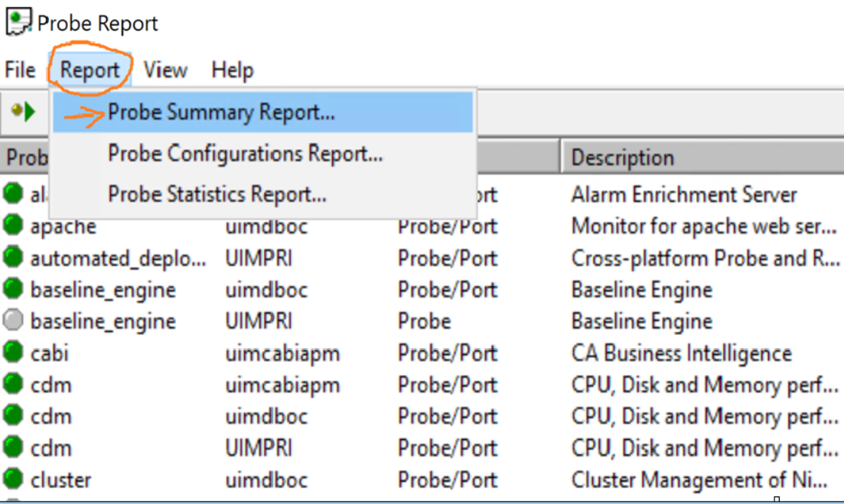Click the green status icon beside automated_deplo...
The height and width of the screenshot is (504, 844).
[13, 258]
